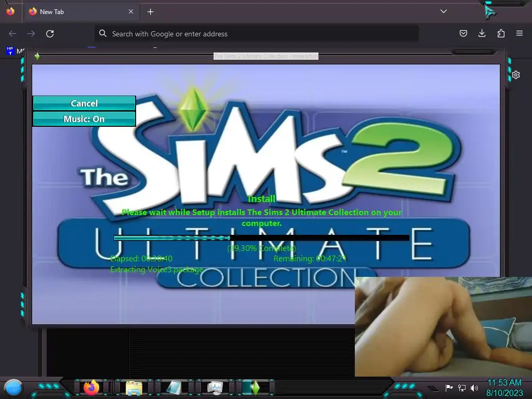Viewport: 532px width, 399px height.
Task: Click the installation progress bar
Action: 262,238
